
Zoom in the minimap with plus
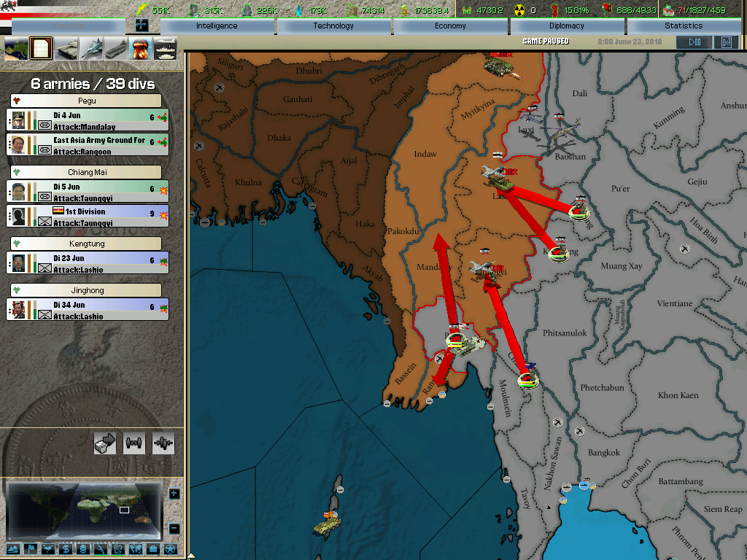coord(174,494)
